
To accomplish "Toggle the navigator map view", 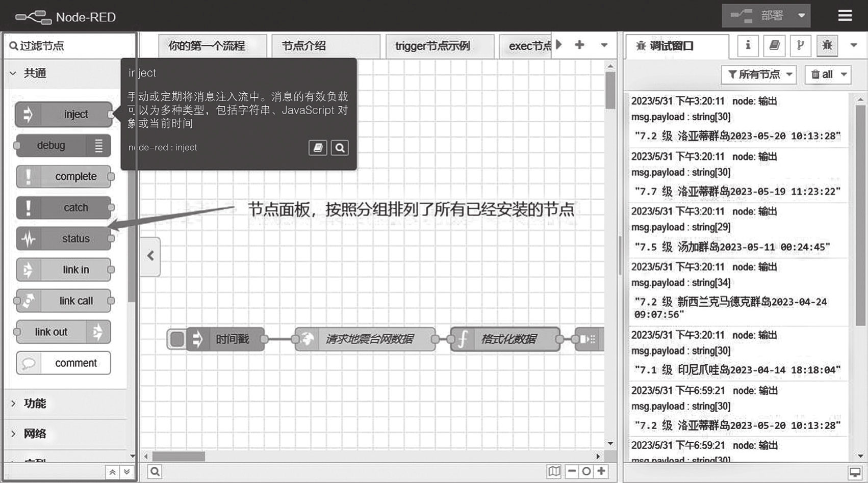I will coord(554,471).
